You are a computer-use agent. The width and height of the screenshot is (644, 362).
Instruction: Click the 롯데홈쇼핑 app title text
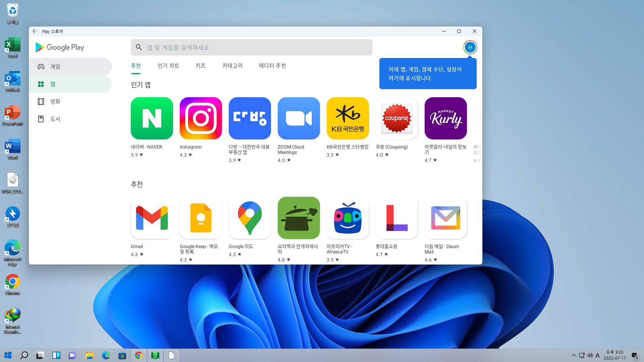386,246
